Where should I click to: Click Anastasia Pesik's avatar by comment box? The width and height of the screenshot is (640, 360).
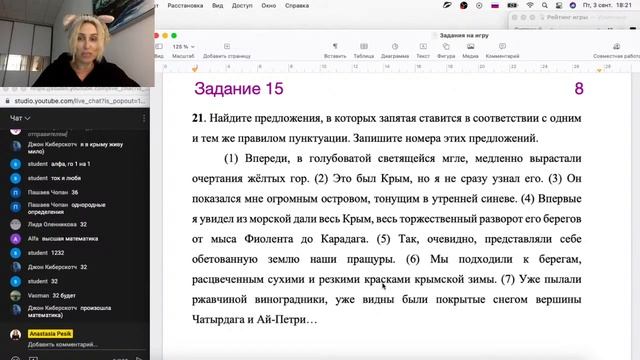point(16,334)
